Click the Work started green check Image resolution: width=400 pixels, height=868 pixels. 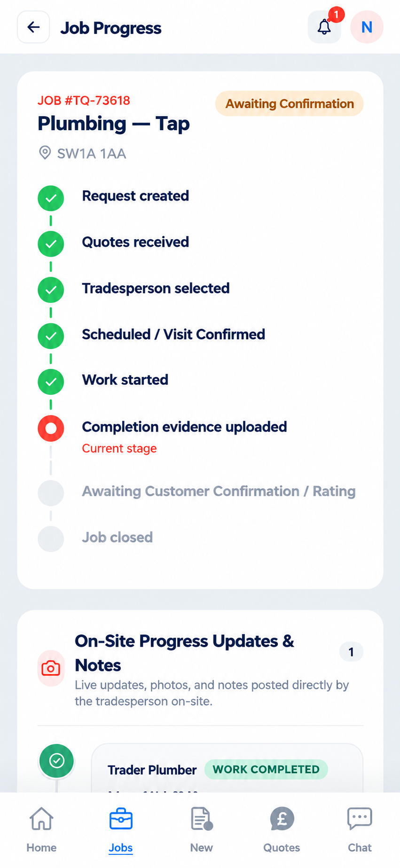[51, 382]
